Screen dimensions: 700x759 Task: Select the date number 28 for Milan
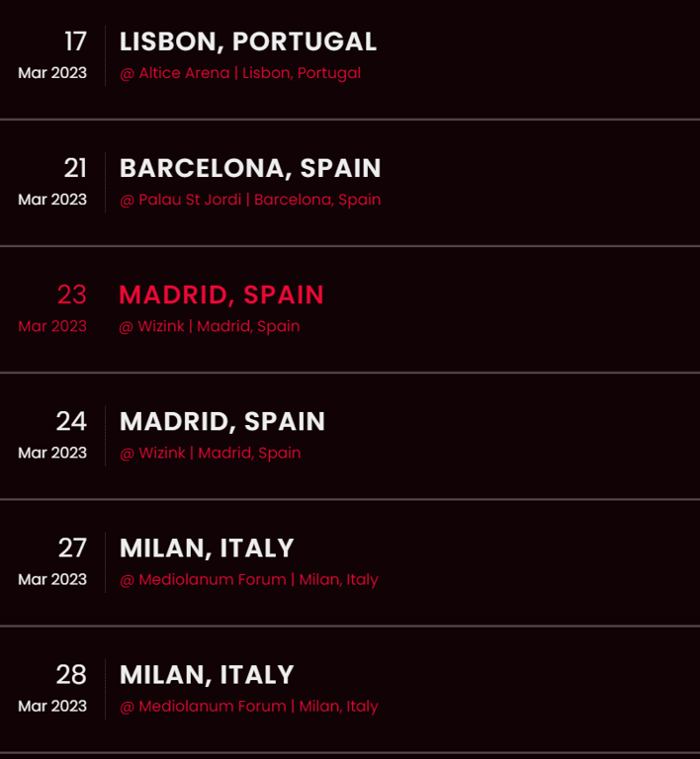71,675
